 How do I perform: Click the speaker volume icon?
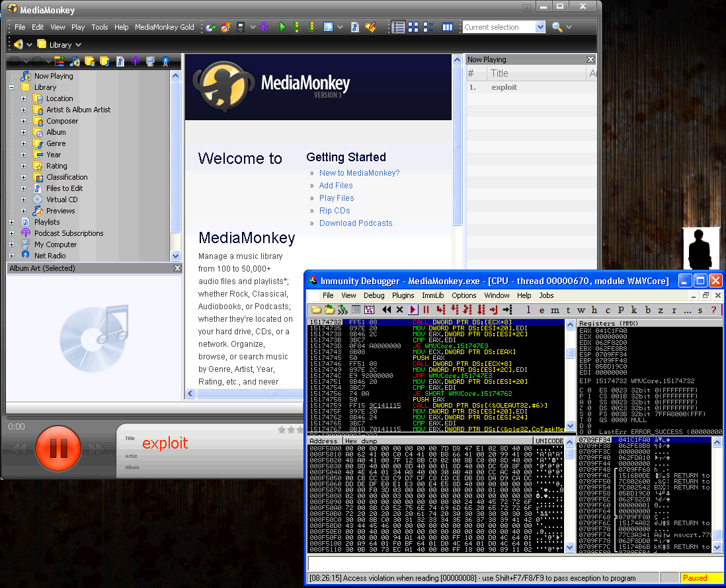click(19, 44)
